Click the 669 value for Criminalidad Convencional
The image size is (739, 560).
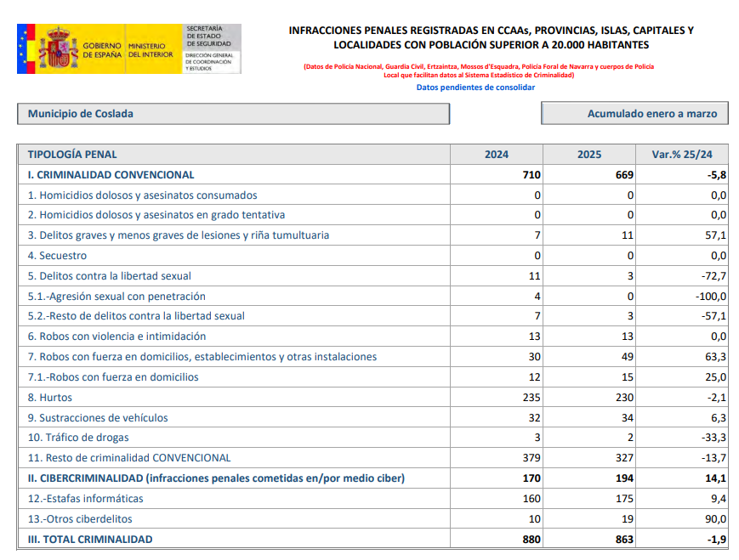point(624,175)
